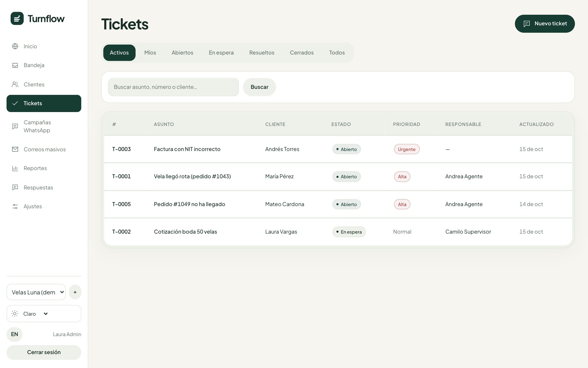The image size is (588, 368).
Task: Open the Cerrados tab
Action: point(302,53)
